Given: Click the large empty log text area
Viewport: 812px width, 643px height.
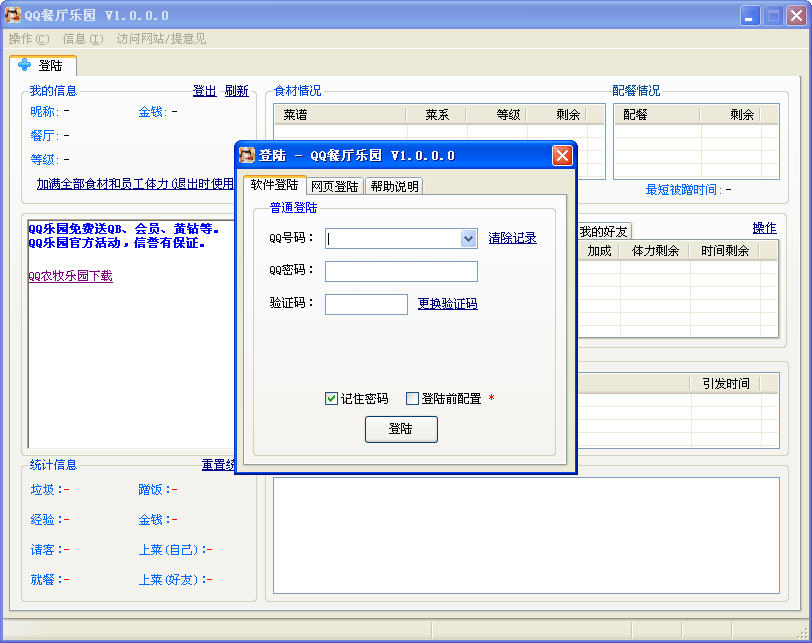Looking at the screenshot, I should coord(526,535).
